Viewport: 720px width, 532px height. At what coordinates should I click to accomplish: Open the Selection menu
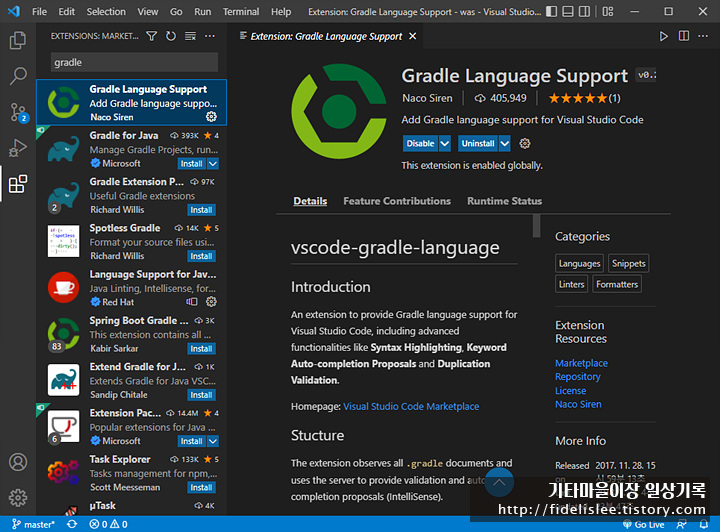106,11
